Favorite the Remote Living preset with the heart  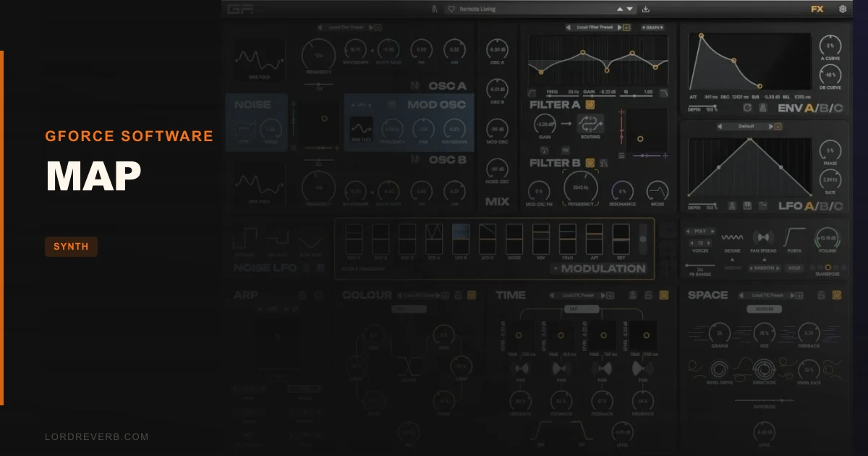click(451, 9)
